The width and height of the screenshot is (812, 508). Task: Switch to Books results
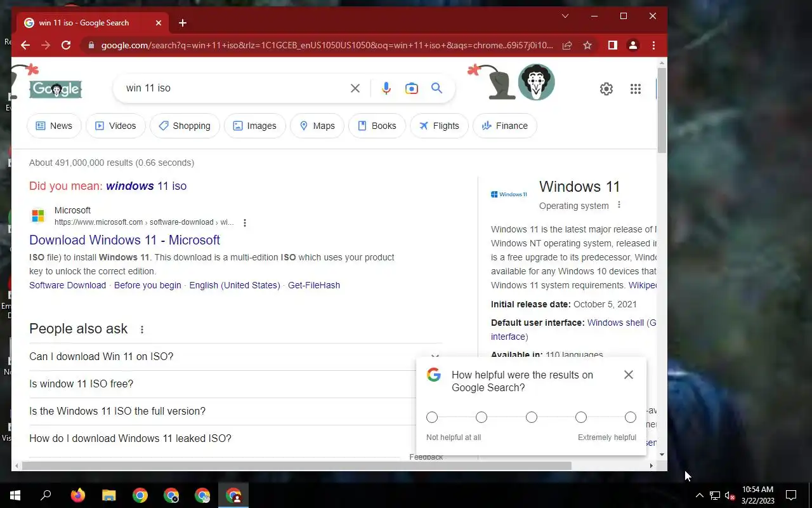(x=377, y=126)
